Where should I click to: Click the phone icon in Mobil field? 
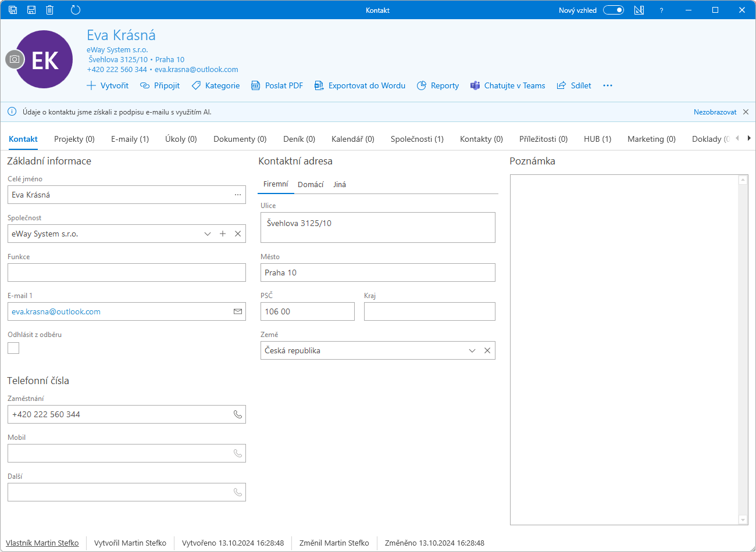click(238, 453)
